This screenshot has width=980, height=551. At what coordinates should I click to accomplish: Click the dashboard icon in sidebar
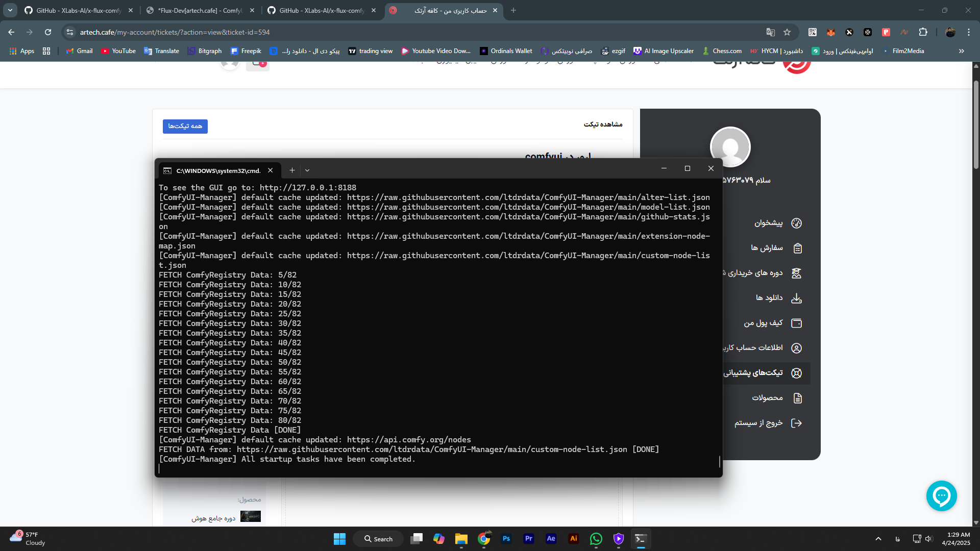(x=796, y=223)
